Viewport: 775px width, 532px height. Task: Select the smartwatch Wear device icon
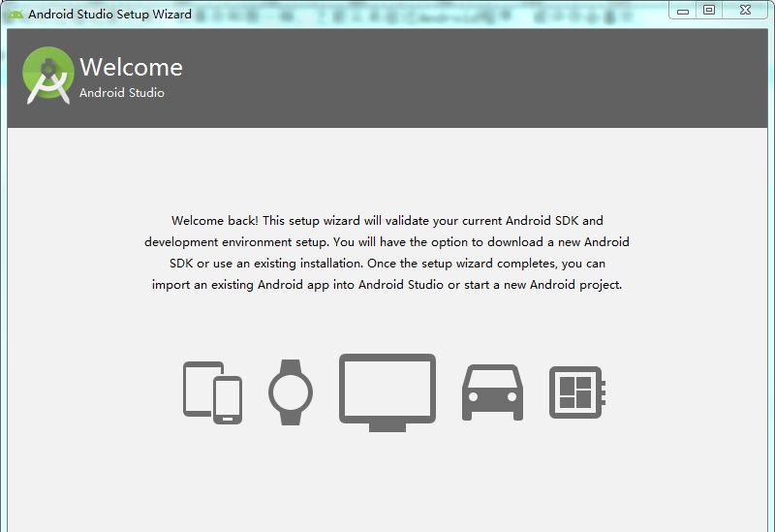pos(291,392)
